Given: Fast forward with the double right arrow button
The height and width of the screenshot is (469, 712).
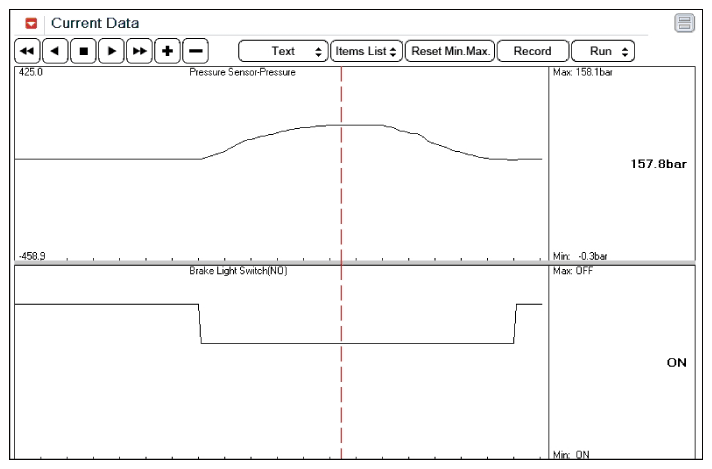Looking at the screenshot, I should [139, 51].
